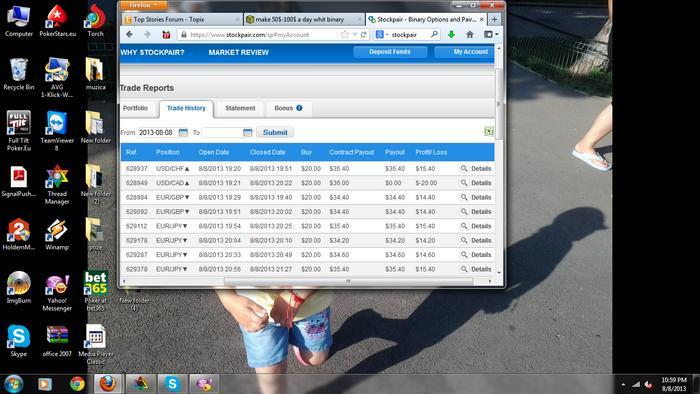700x394 pixels.
Task: Click the From date input field
Action: coord(157,133)
